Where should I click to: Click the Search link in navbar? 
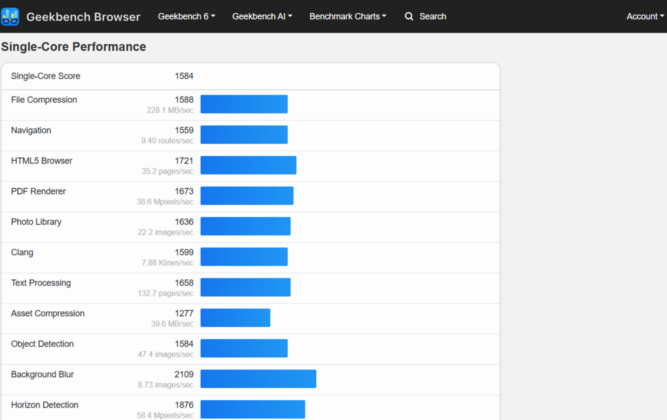[433, 16]
